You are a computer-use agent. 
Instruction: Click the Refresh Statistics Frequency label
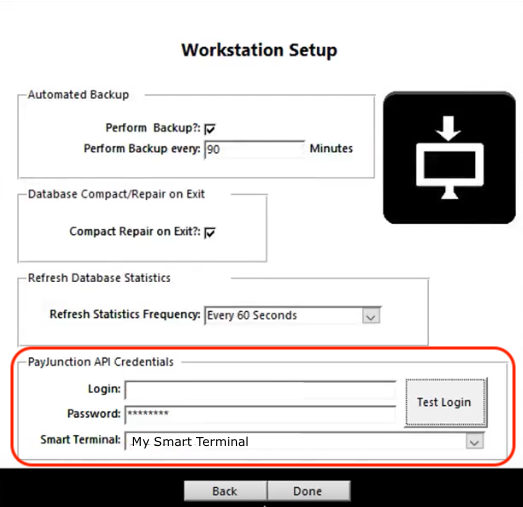pyautogui.click(x=125, y=314)
